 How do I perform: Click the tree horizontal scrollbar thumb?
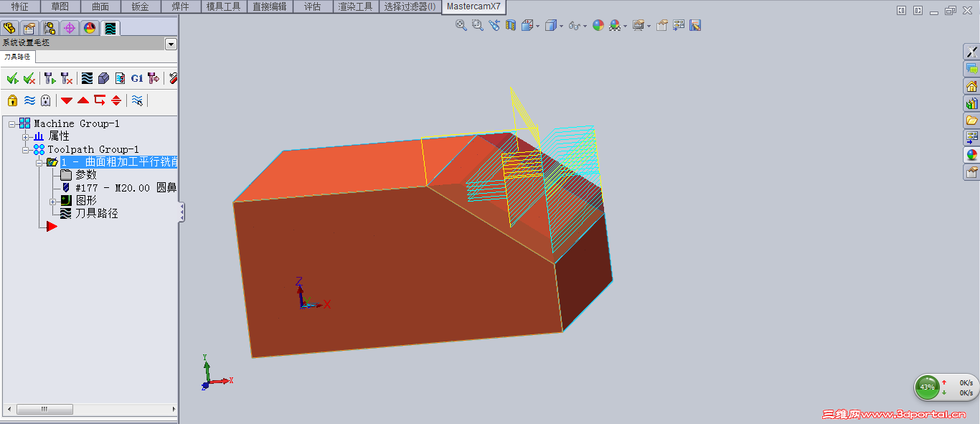click(x=44, y=409)
